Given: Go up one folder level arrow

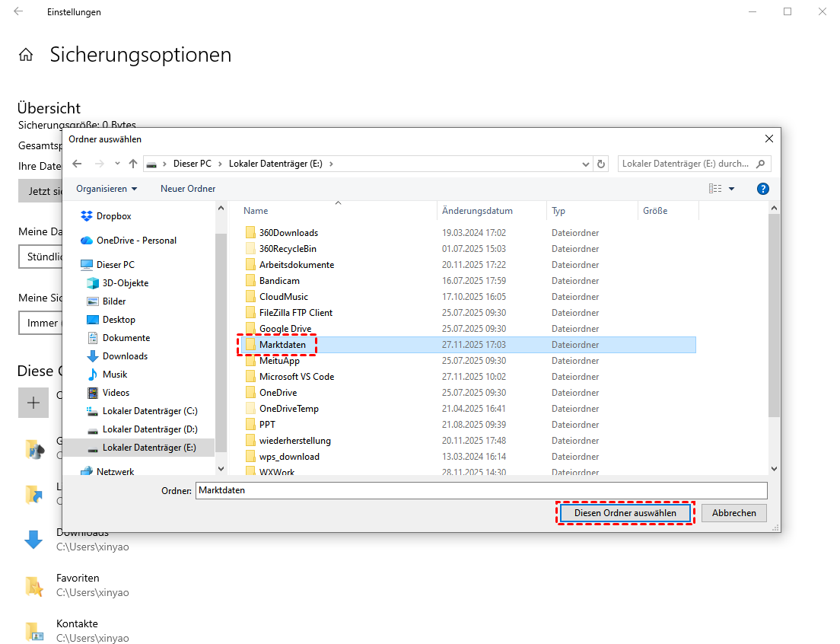Looking at the screenshot, I should 133,164.
